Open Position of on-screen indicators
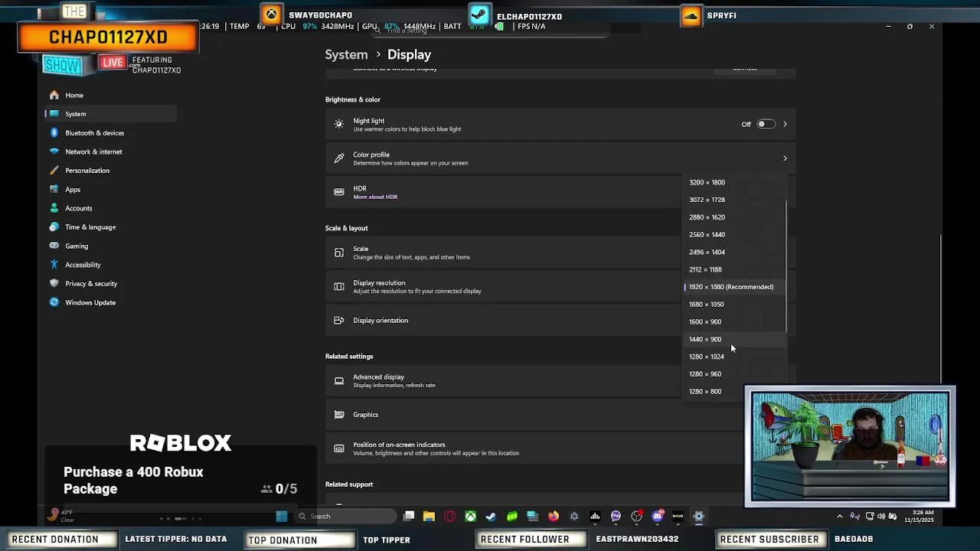Image resolution: width=980 pixels, height=551 pixels. click(x=560, y=448)
